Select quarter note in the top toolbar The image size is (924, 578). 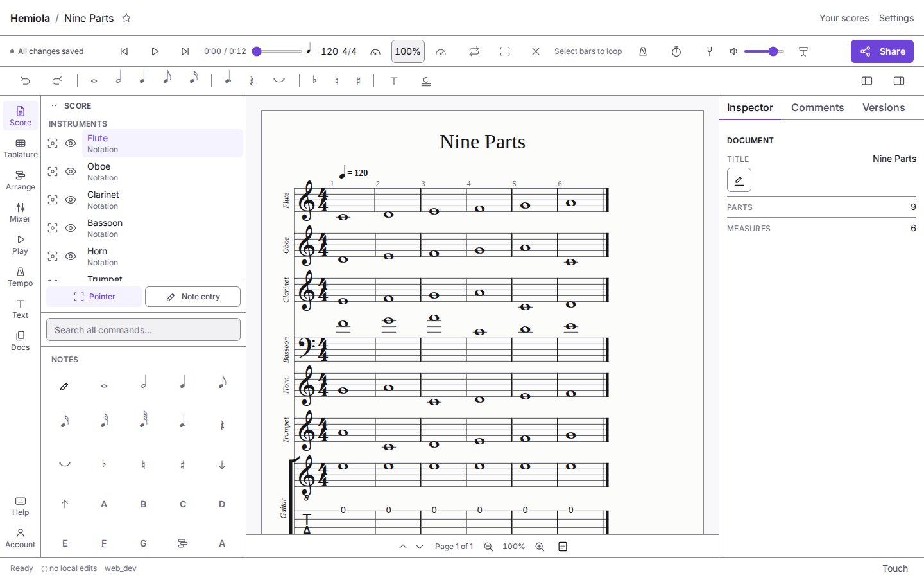coord(142,78)
